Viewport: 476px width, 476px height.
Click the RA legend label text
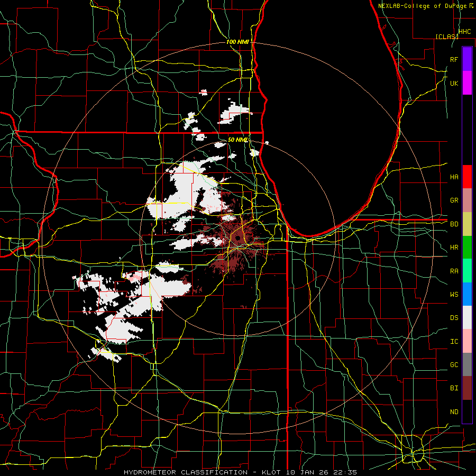pyautogui.click(x=454, y=271)
